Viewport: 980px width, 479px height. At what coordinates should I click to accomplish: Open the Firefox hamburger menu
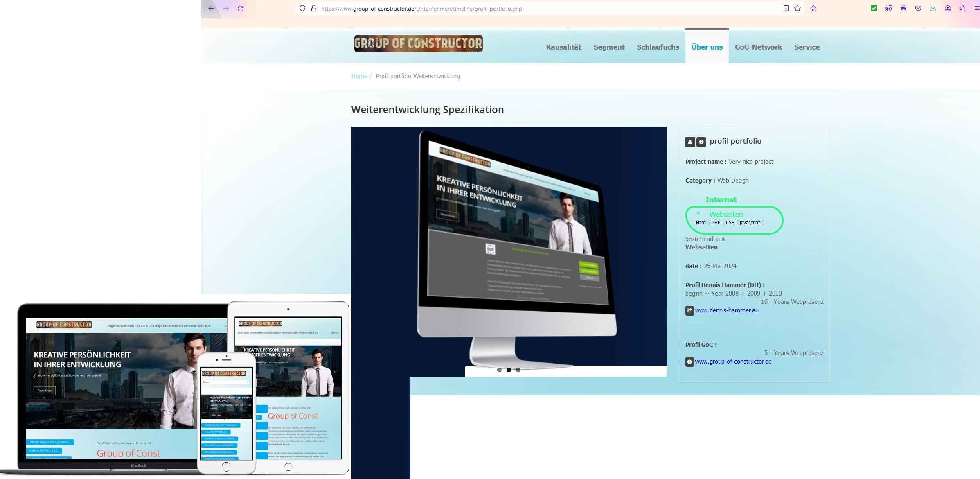coord(976,9)
